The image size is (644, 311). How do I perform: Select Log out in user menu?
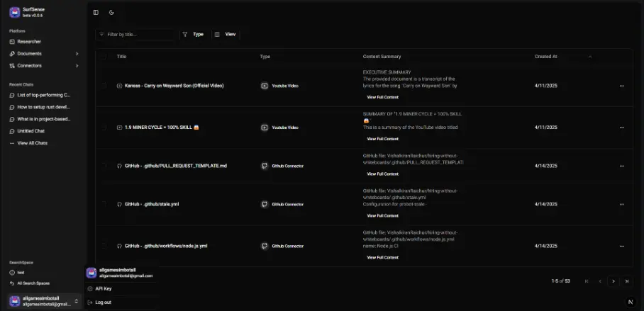[x=103, y=302]
